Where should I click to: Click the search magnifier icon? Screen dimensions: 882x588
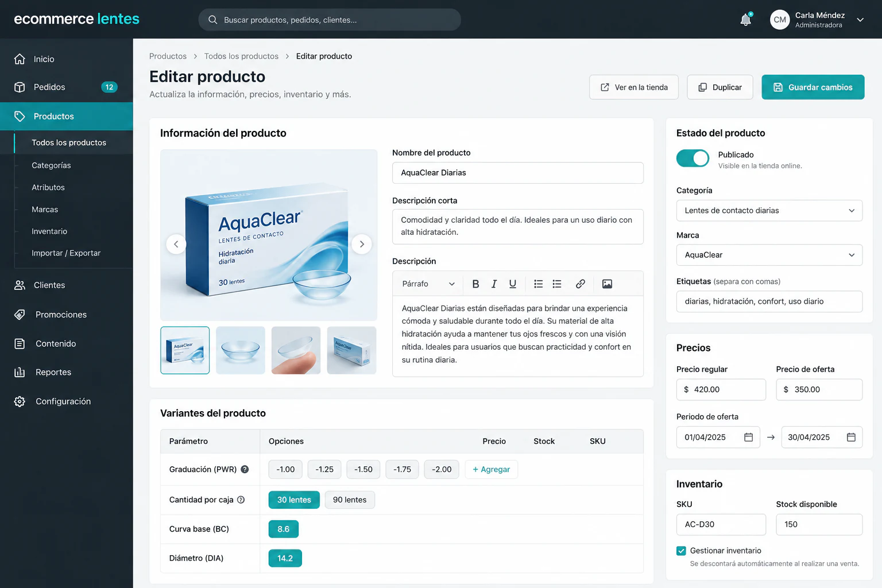click(212, 20)
